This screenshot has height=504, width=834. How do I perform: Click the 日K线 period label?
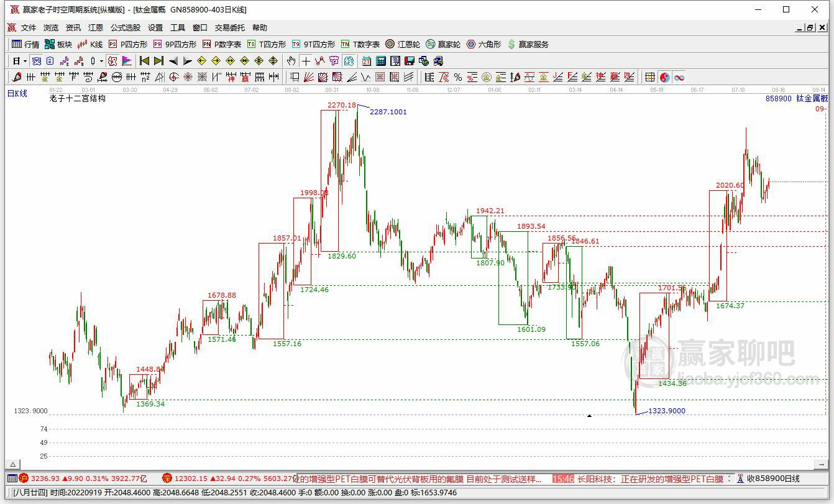pyautogui.click(x=17, y=93)
